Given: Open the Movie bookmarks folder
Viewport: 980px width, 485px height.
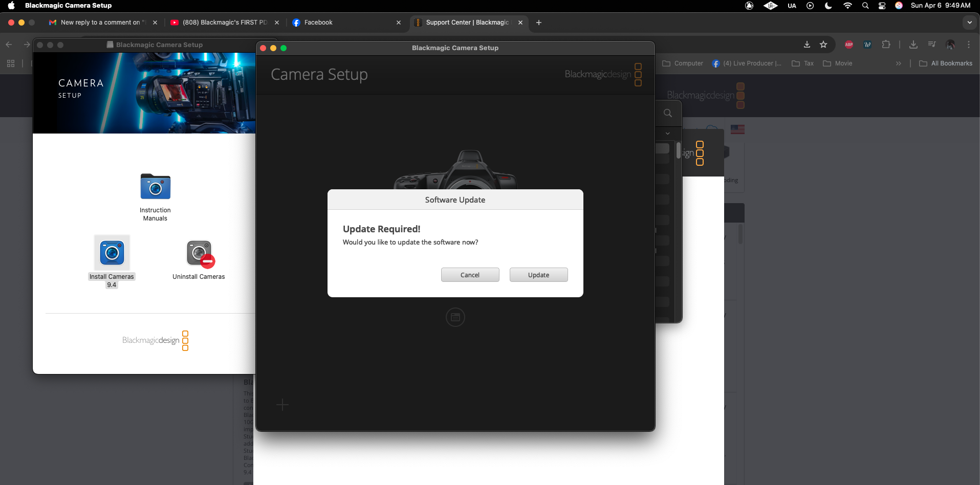Looking at the screenshot, I should coord(837,63).
